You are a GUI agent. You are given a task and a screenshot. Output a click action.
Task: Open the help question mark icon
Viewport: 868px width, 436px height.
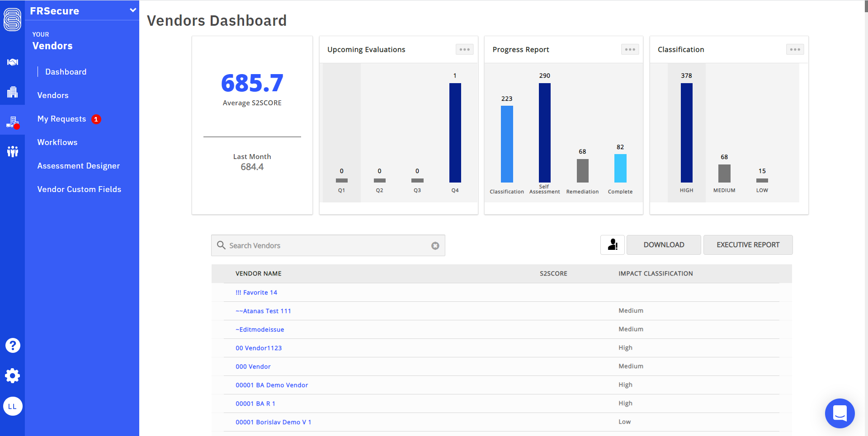click(12, 345)
